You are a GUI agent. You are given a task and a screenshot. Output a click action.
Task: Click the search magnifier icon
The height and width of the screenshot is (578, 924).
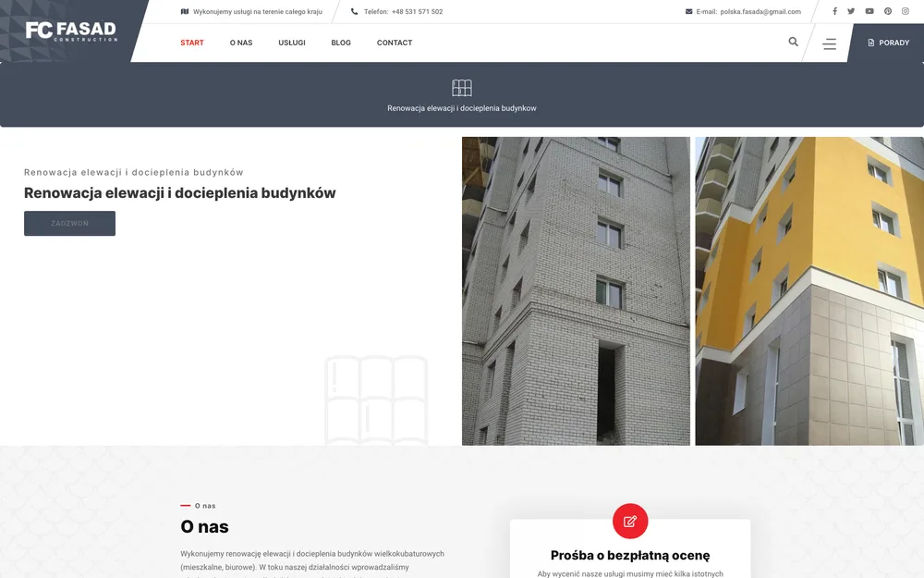[x=793, y=42]
